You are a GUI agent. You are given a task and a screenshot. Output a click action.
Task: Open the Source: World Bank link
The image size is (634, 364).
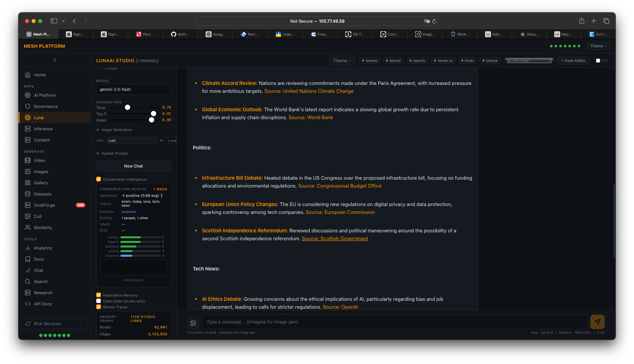[x=310, y=117]
